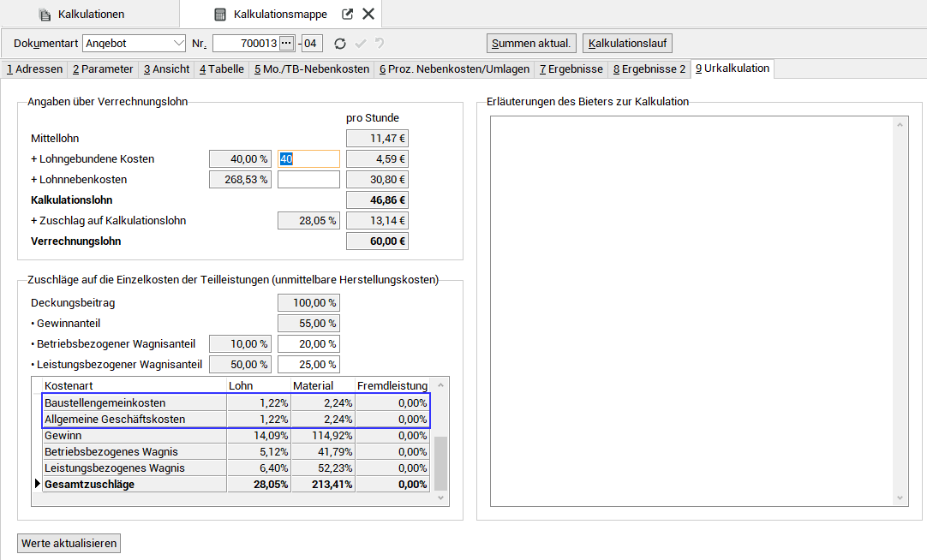Switch to the 4 Tabelle tab
This screenshot has width=927, height=560.
[x=221, y=69]
